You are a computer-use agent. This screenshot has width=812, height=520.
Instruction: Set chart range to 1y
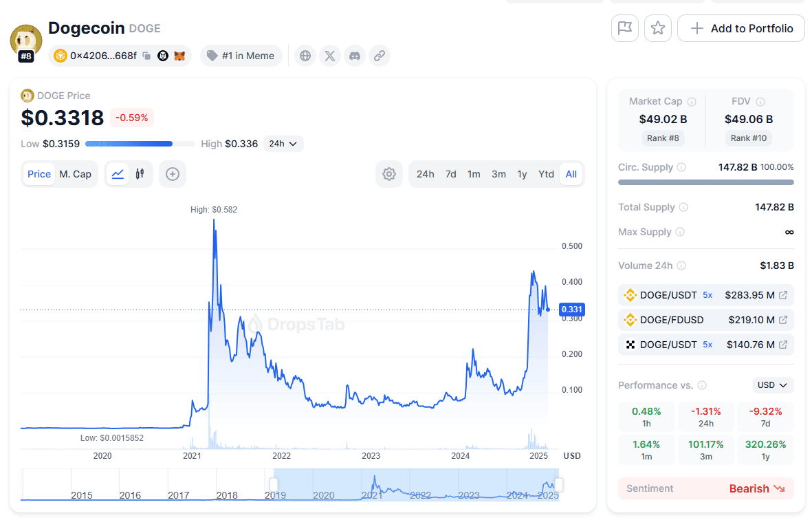click(522, 174)
